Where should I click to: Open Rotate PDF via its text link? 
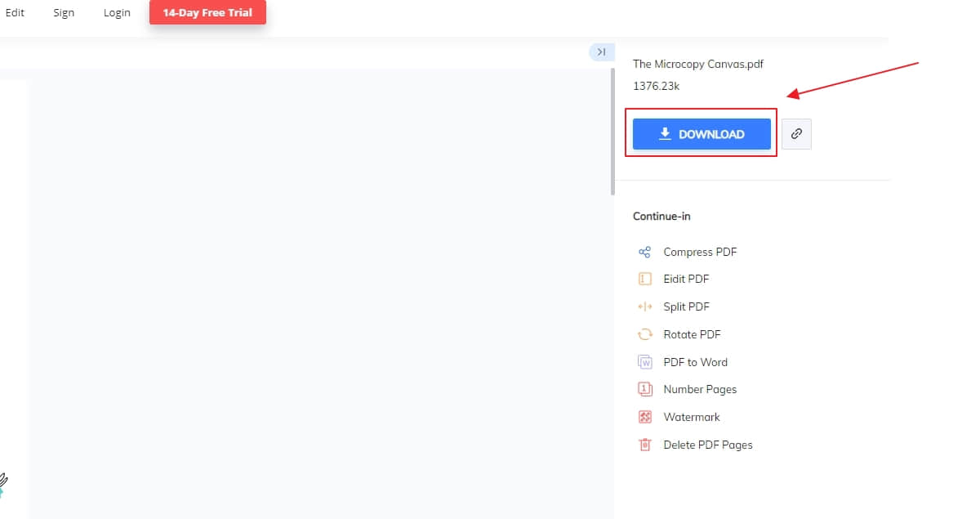[x=693, y=334]
